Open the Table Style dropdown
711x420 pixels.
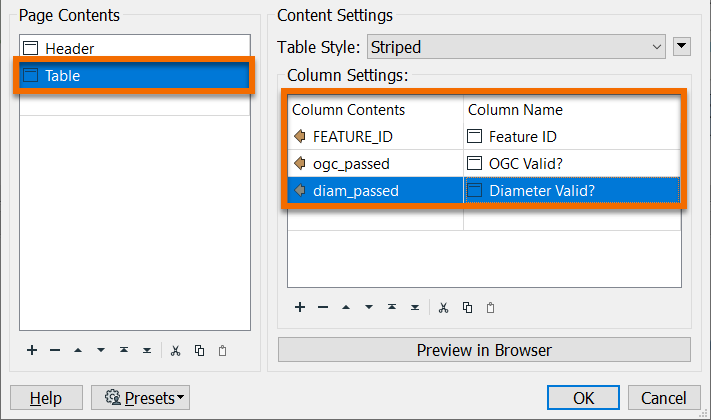point(516,47)
